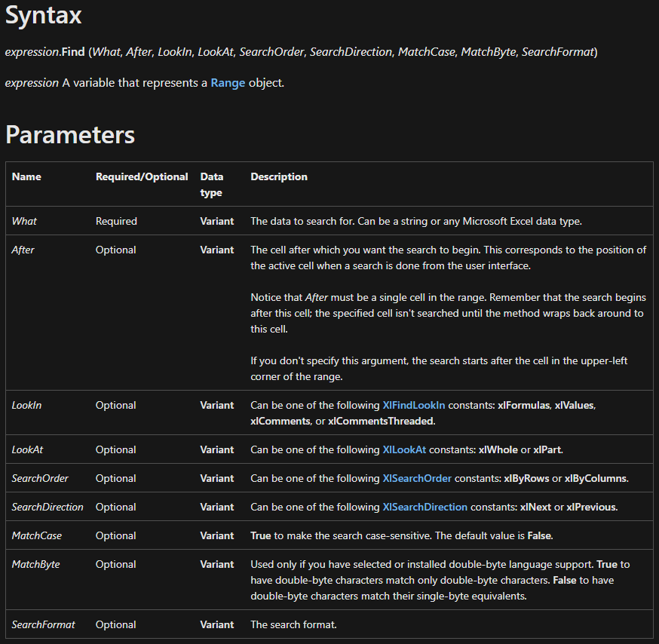
Task: Click 'The data to search for' description
Action: click(416, 221)
